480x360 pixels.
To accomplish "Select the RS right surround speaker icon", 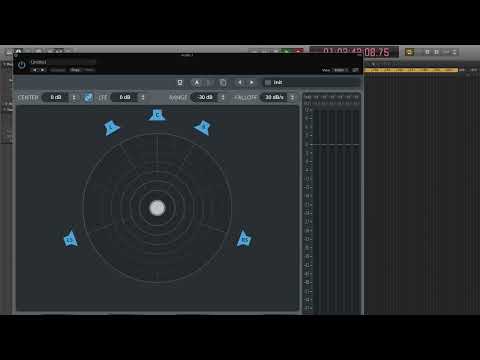I will [x=244, y=239].
